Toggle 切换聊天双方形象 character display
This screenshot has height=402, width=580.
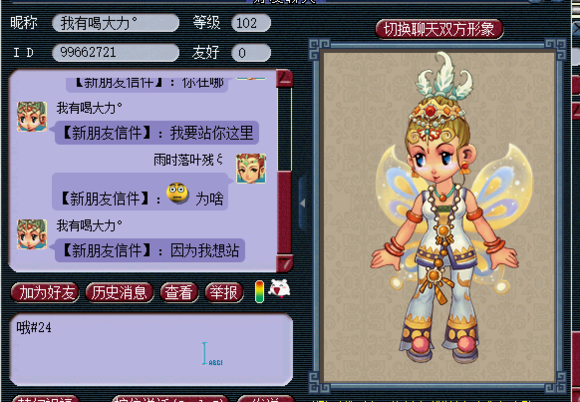439,29
